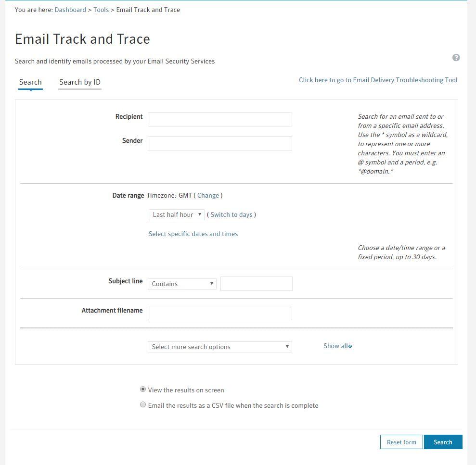Switch to the Search by ID tab

point(80,82)
